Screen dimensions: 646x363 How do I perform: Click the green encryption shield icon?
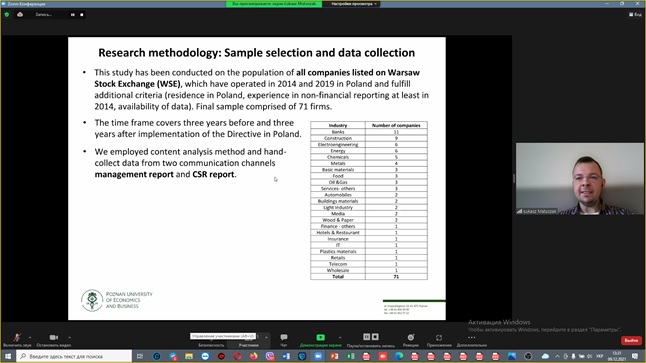7,14
